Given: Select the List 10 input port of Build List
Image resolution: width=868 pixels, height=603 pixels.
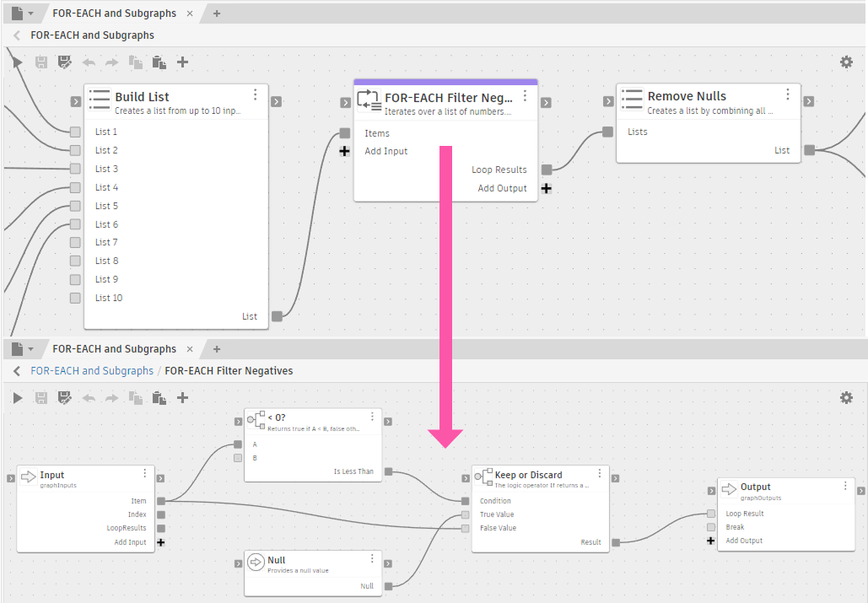Looking at the screenshot, I should coord(75,299).
